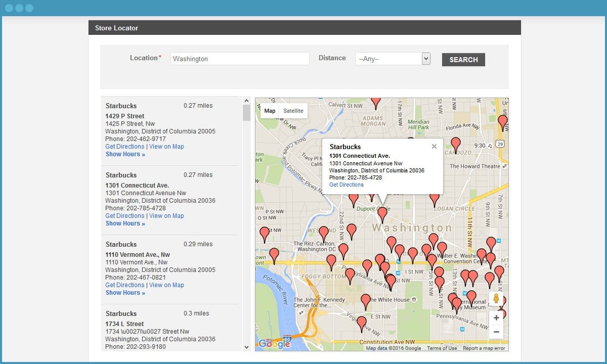The width and height of the screenshot is (607, 364).
Task: Open Get Directions in the map popup
Action: pyautogui.click(x=346, y=185)
